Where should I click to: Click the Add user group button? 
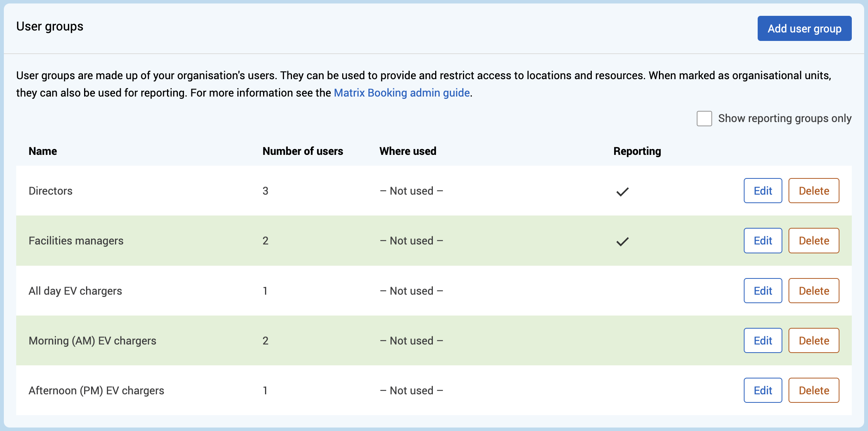[804, 29]
